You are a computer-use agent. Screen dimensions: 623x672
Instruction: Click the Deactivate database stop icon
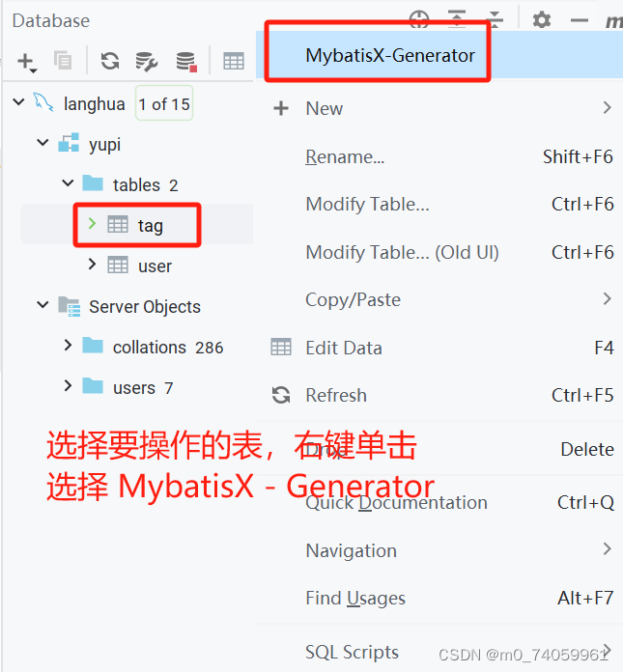tap(186, 61)
